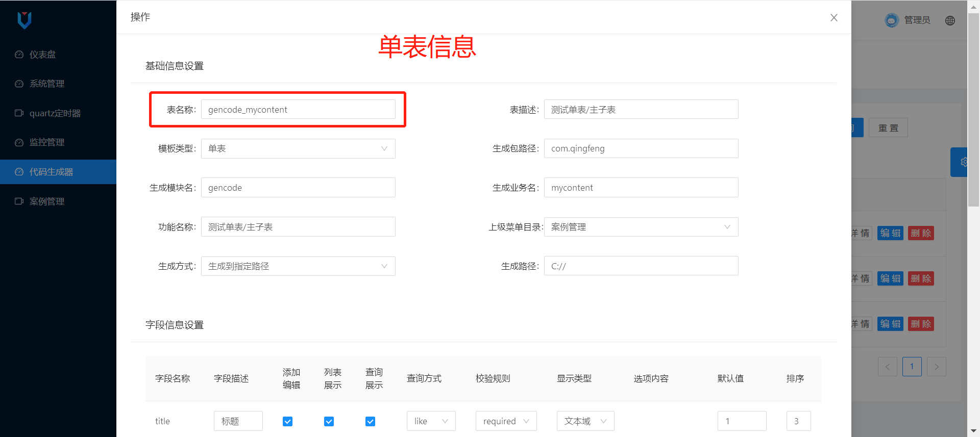Click the 字段描述 标题 input
Image resolution: width=980 pixels, height=437 pixels.
click(x=238, y=421)
